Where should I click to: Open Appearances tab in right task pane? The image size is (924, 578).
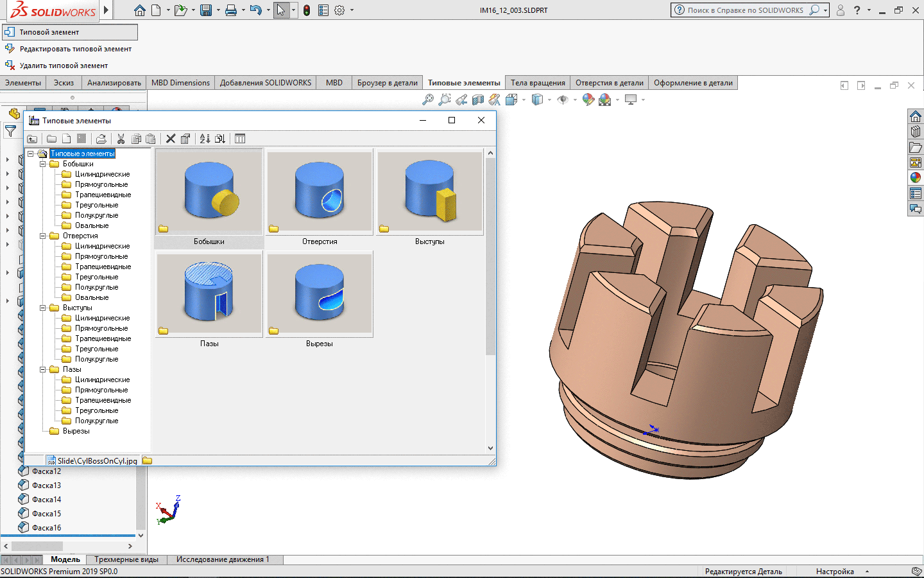point(916,178)
